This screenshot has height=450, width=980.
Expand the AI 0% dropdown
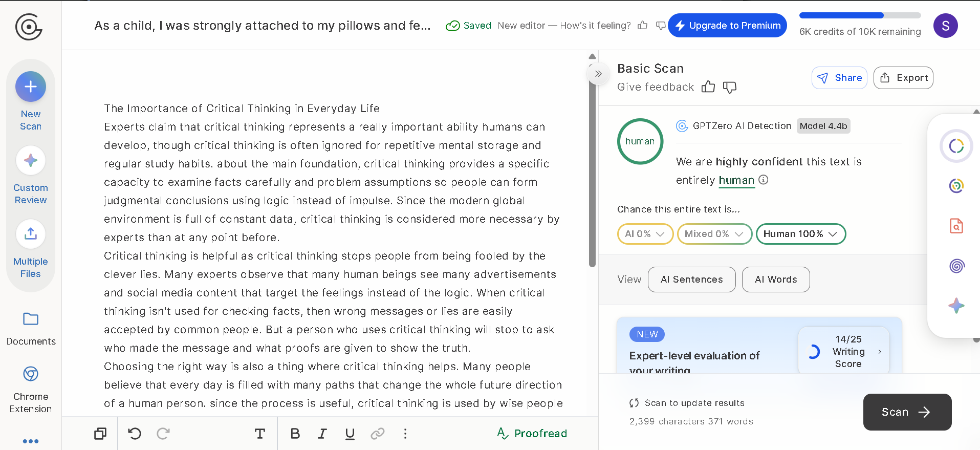(x=645, y=234)
